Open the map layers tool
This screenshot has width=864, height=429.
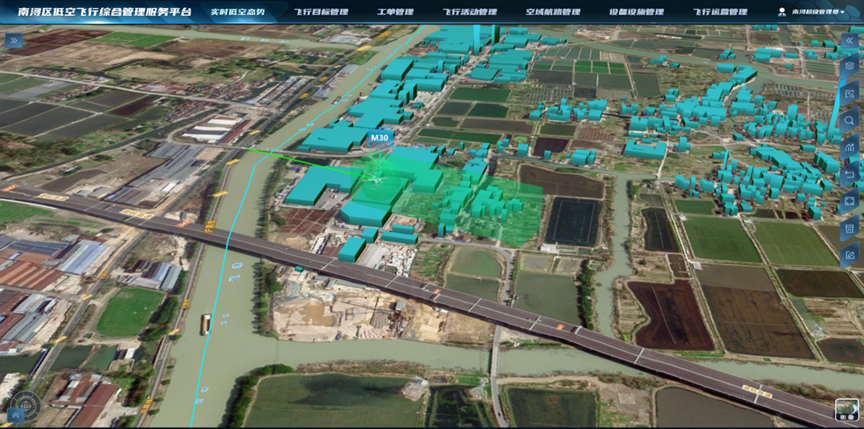click(x=850, y=67)
